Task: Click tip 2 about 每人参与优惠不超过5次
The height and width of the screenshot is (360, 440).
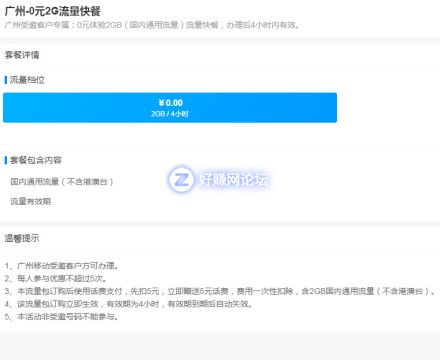Action: coord(56,278)
